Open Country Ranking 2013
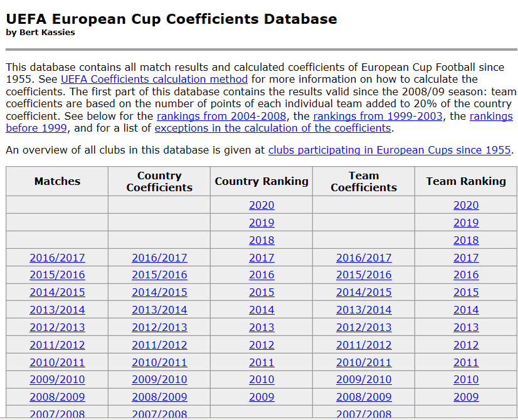 (x=262, y=327)
